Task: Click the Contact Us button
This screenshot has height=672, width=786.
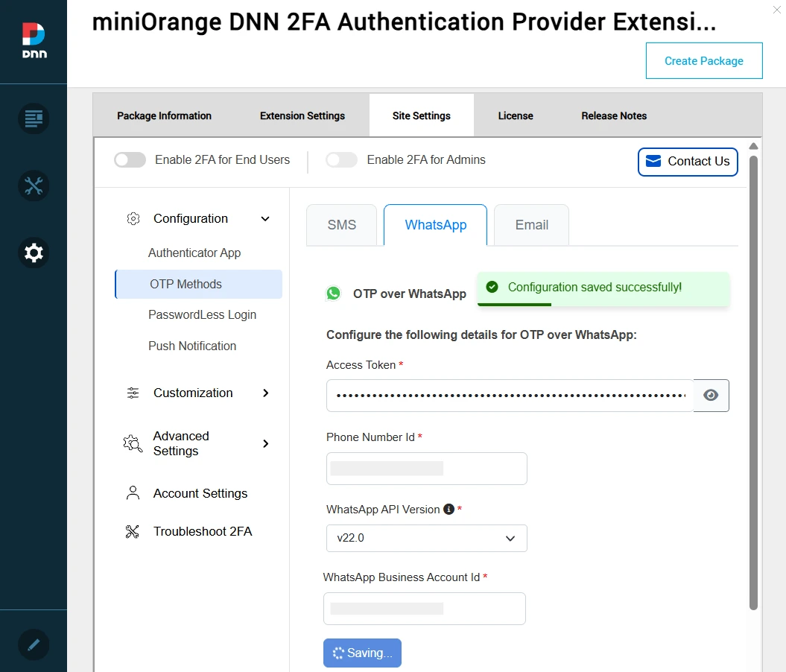Action: coord(688,162)
